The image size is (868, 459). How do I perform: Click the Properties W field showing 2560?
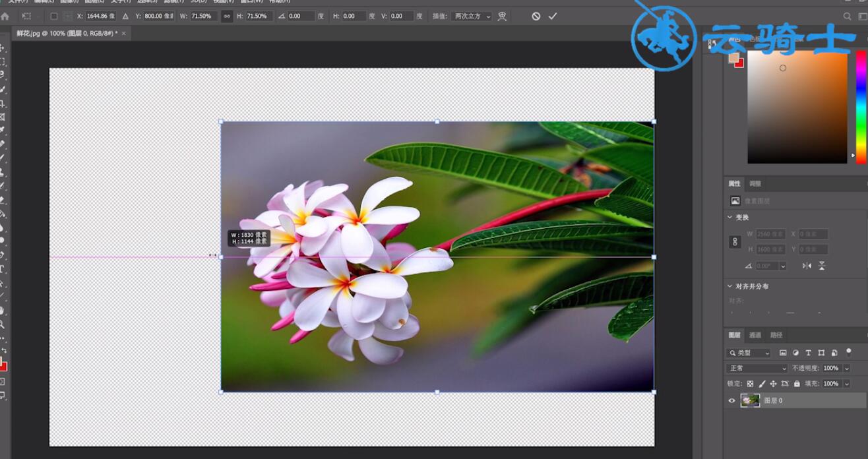770,234
